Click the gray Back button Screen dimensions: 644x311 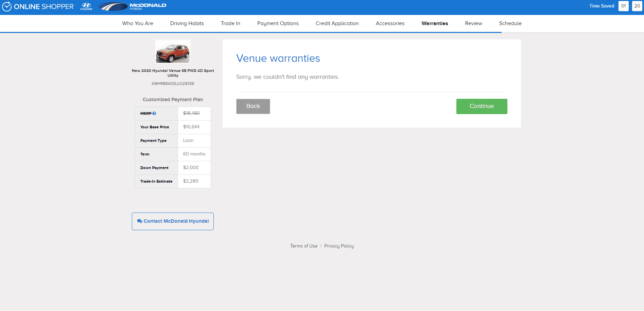point(253,106)
